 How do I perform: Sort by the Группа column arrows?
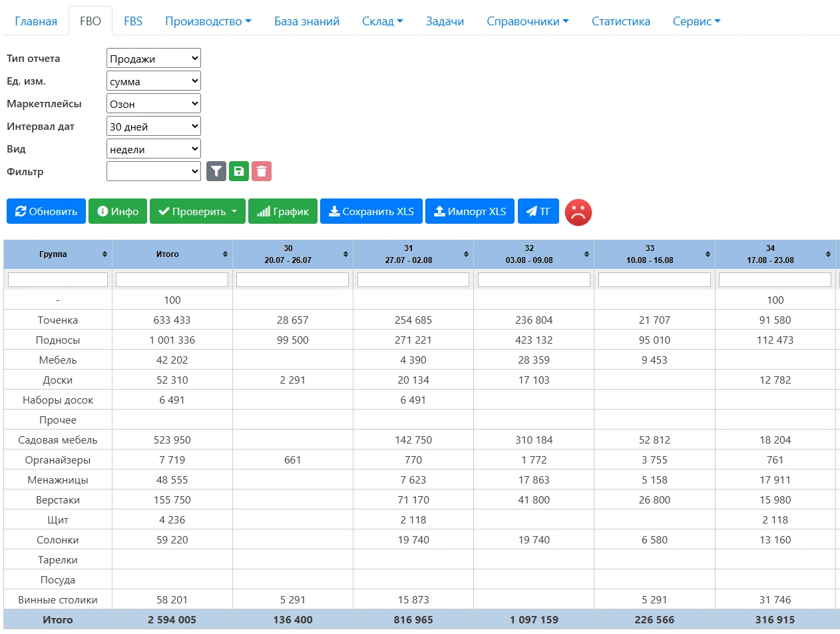(105, 254)
